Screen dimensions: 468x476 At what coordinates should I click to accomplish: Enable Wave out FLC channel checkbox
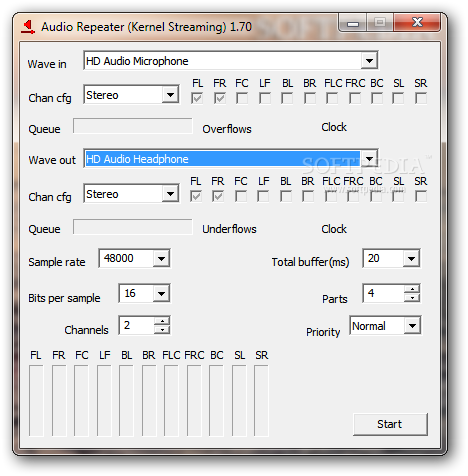331,196
